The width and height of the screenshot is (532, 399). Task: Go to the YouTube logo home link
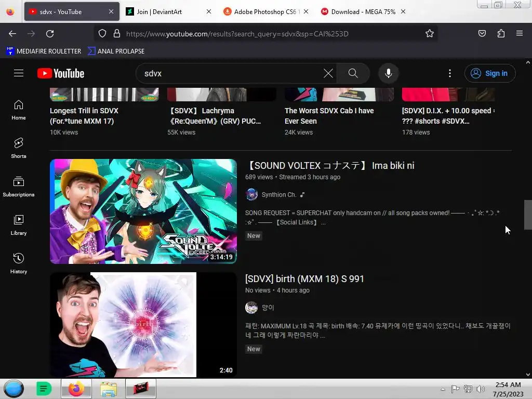(61, 73)
